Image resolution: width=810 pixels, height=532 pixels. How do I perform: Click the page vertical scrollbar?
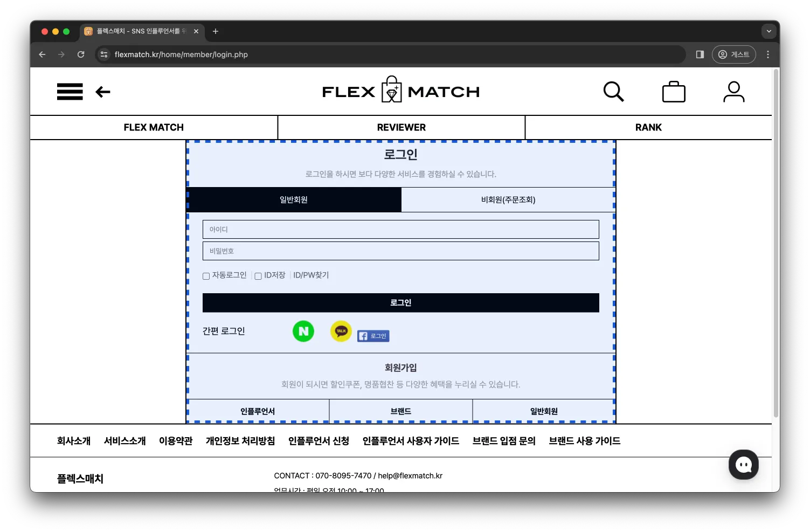pos(776,243)
